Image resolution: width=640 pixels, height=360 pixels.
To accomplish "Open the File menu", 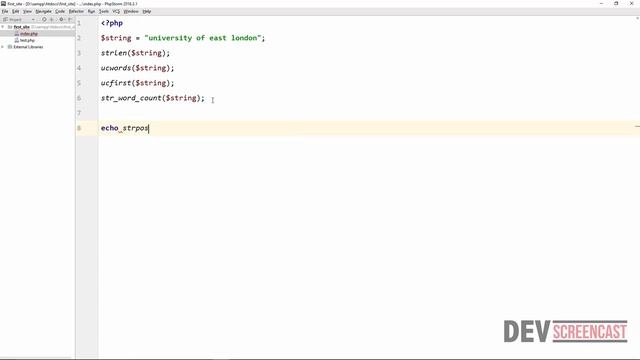I will pyautogui.click(x=5, y=11).
